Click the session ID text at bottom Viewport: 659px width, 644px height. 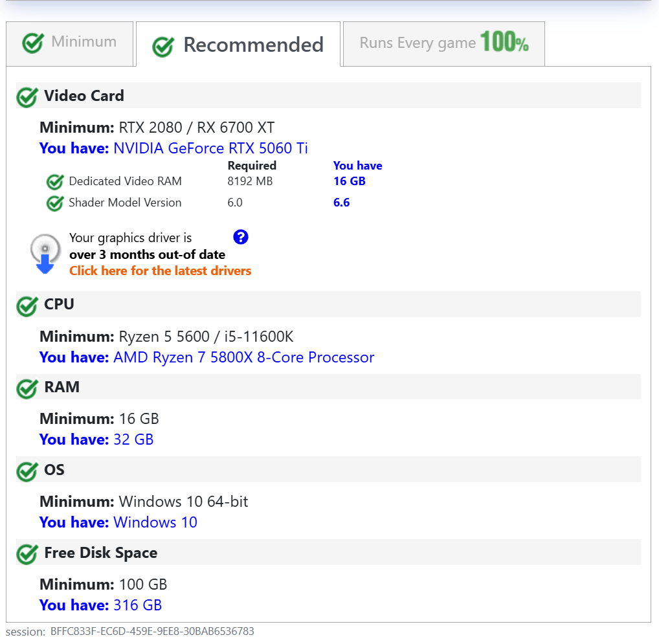pyautogui.click(x=152, y=631)
